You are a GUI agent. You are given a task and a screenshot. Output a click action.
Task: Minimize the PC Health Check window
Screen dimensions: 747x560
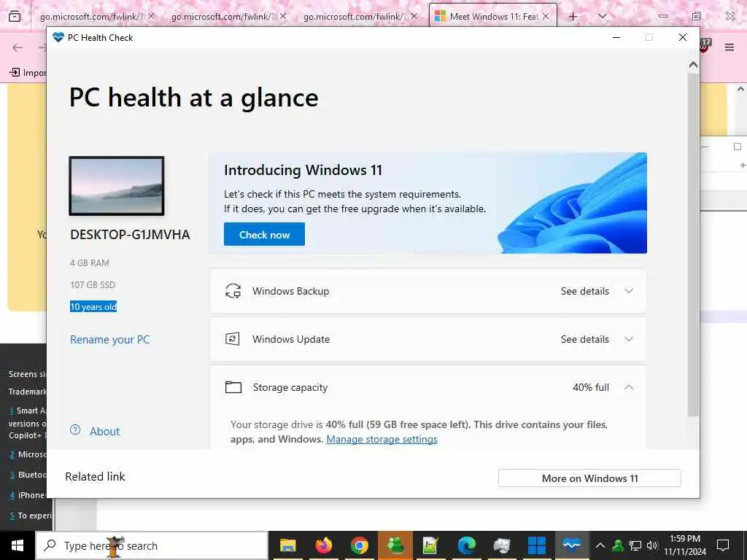point(616,37)
